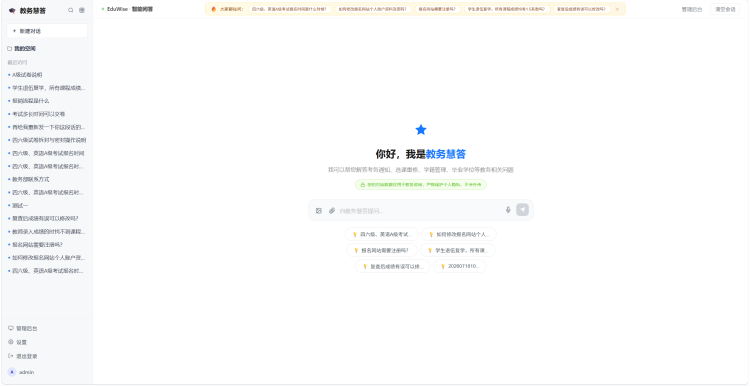Click suggestion chip 复查后成绩有误 below input

tap(393, 266)
